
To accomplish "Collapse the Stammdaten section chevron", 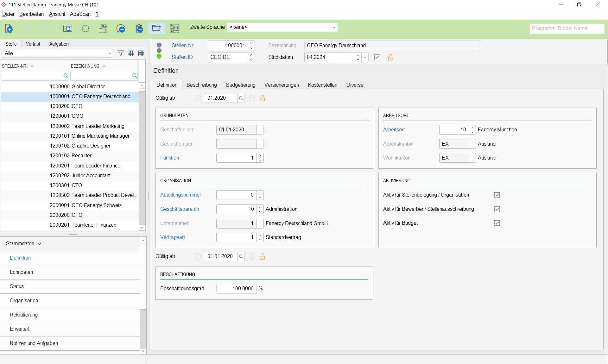I will (40, 244).
